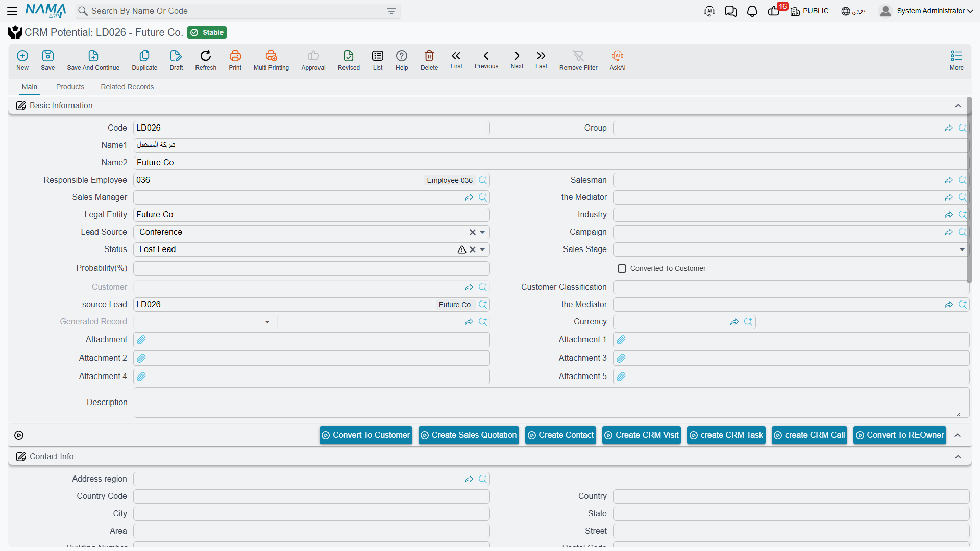Open the Sales Stage dropdown
The height and width of the screenshot is (551, 980).
[x=962, y=249]
